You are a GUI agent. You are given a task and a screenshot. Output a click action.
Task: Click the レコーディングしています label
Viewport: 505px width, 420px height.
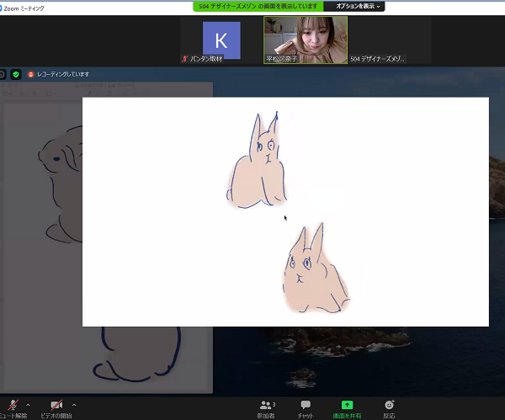point(63,74)
